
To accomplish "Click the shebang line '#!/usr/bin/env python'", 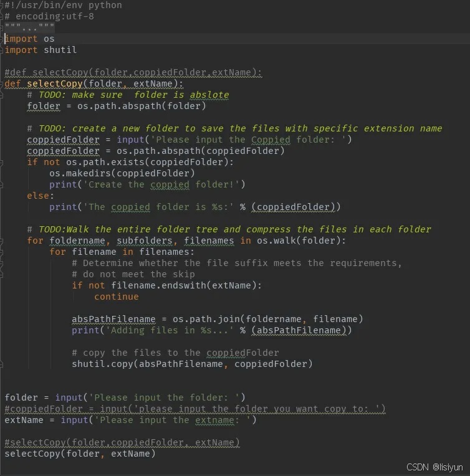I will (x=63, y=5).
